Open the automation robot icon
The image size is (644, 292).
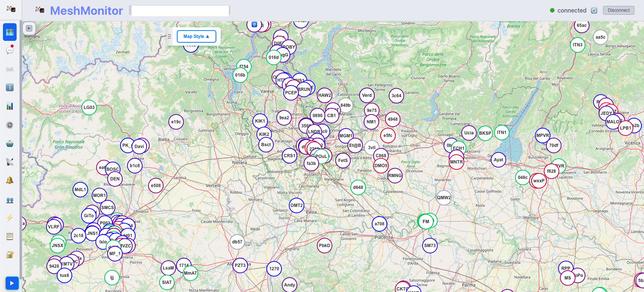10,144
